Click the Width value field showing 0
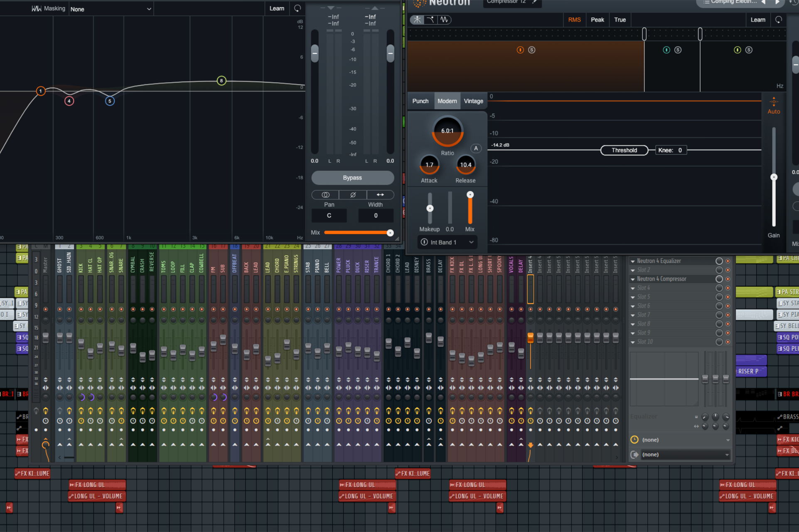Viewport: 799px width, 532px height. (x=376, y=216)
